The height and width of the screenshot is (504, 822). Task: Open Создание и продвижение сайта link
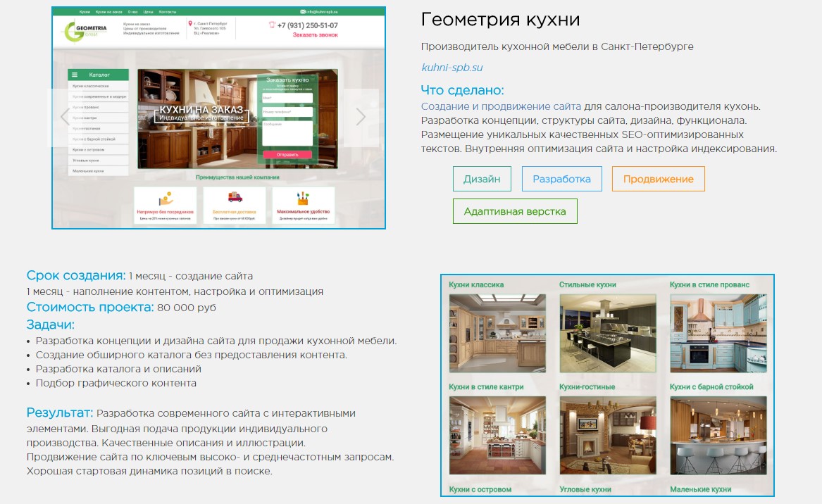501,106
